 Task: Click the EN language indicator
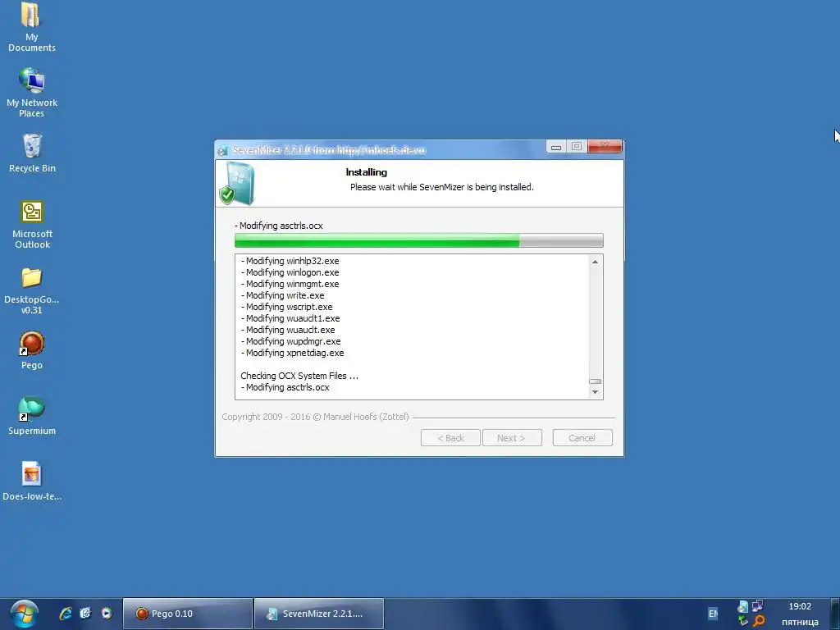pyautogui.click(x=713, y=614)
